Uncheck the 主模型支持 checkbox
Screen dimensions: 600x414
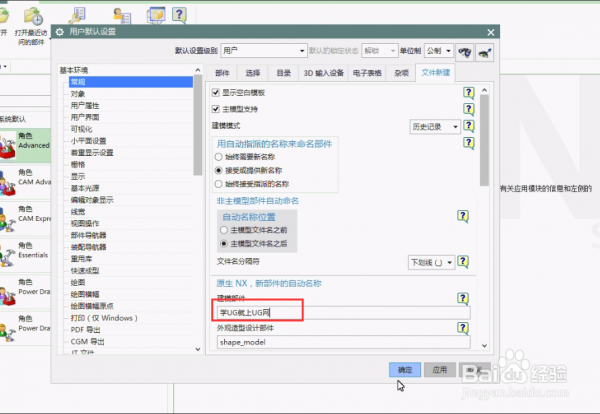pyautogui.click(x=214, y=108)
